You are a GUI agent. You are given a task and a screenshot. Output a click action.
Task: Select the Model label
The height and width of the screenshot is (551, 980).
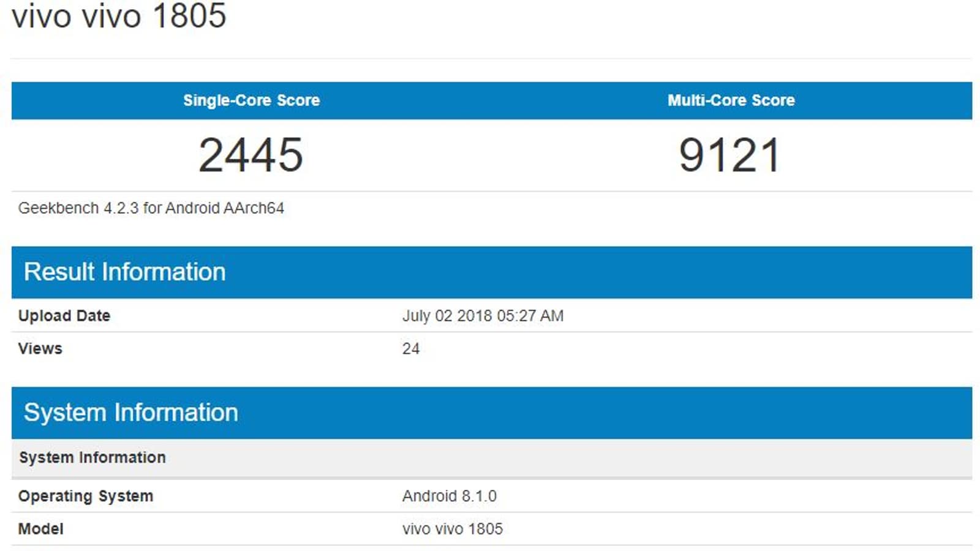(x=41, y=529)
